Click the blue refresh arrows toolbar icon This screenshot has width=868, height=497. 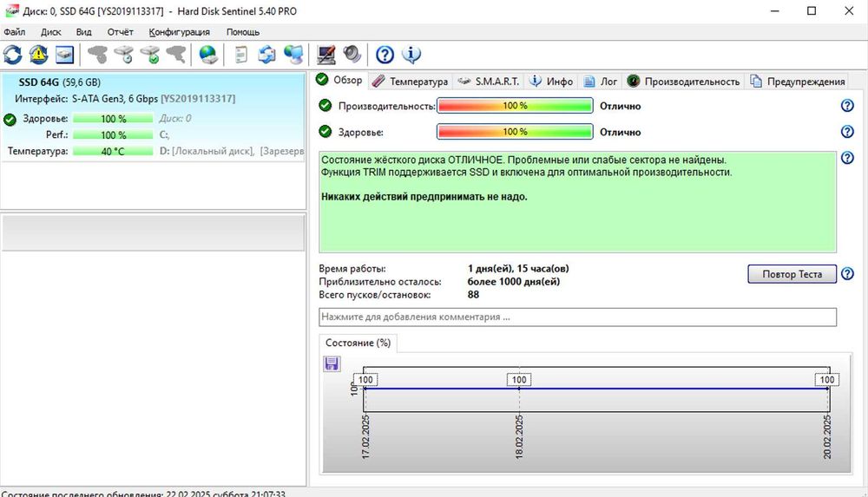13,55
